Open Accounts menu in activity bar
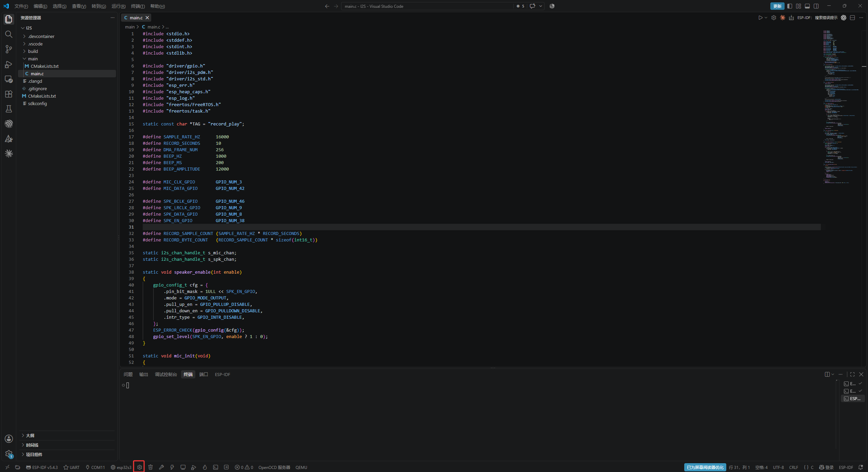 point(9,439)
